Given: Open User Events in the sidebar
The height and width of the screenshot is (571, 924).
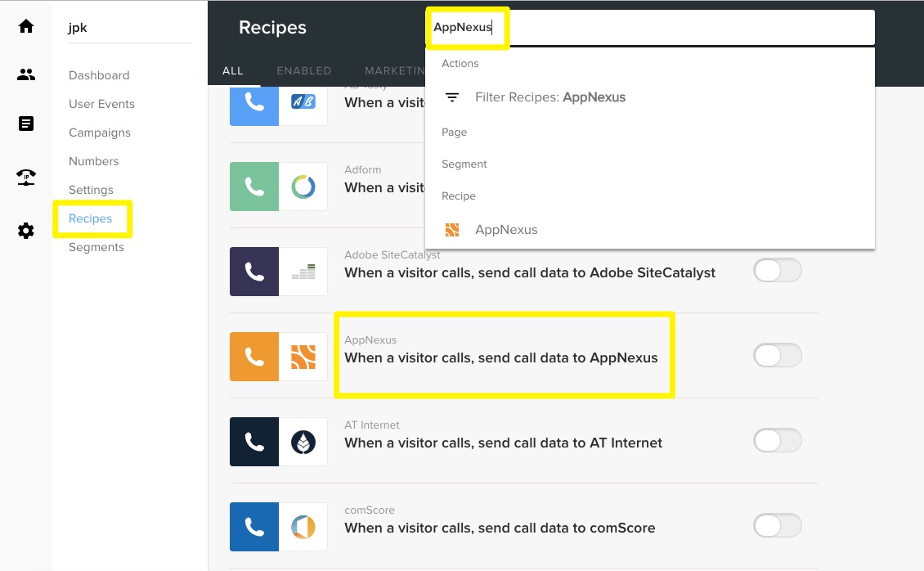Looking at the screenshot, I should click(x=101, y=104).
